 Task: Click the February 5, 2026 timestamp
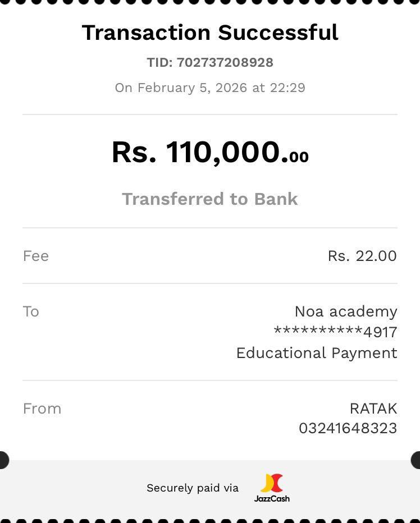210,88
